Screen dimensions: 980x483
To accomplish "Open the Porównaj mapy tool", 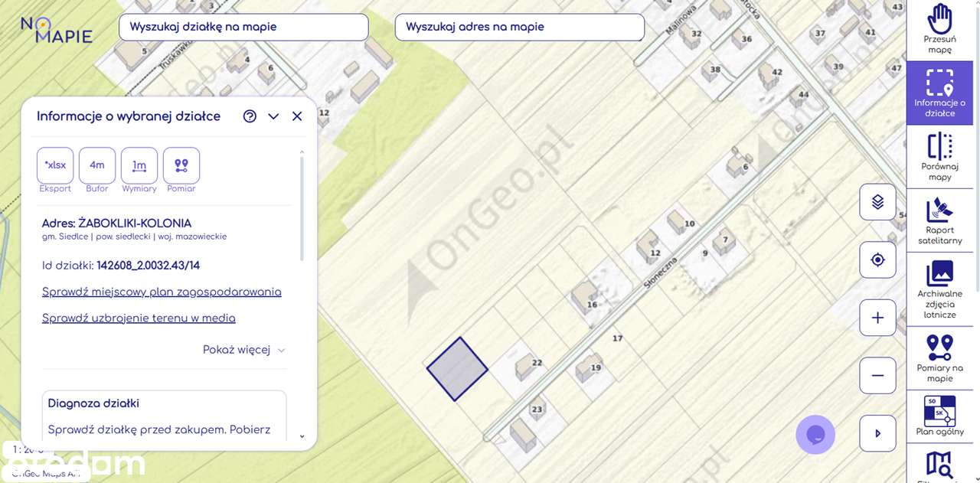I will tap(939, 157).
